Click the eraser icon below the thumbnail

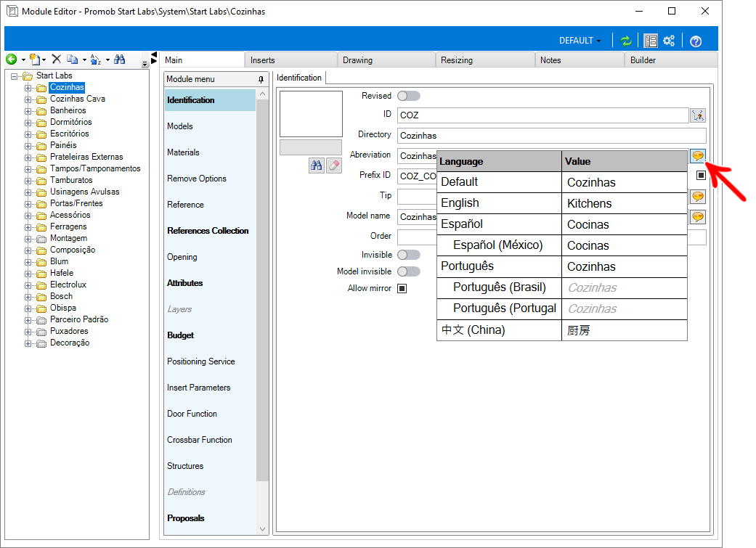click(333, 165)
